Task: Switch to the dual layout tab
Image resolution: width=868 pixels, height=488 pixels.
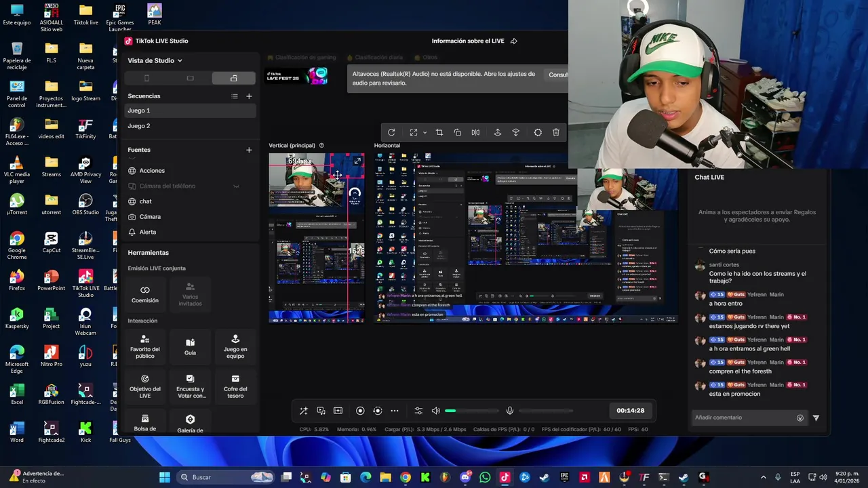Action: [233, 78]
